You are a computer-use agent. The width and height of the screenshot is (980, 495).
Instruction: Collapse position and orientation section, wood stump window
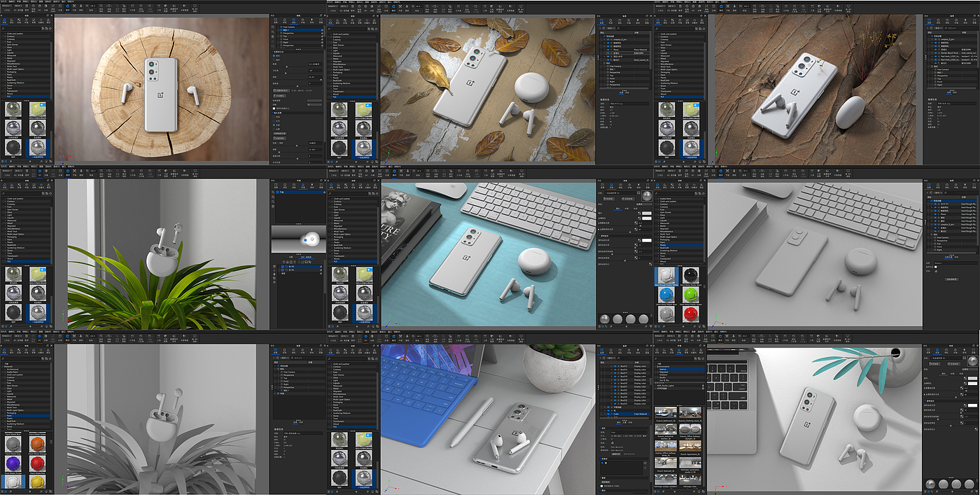tap(272, 52)
